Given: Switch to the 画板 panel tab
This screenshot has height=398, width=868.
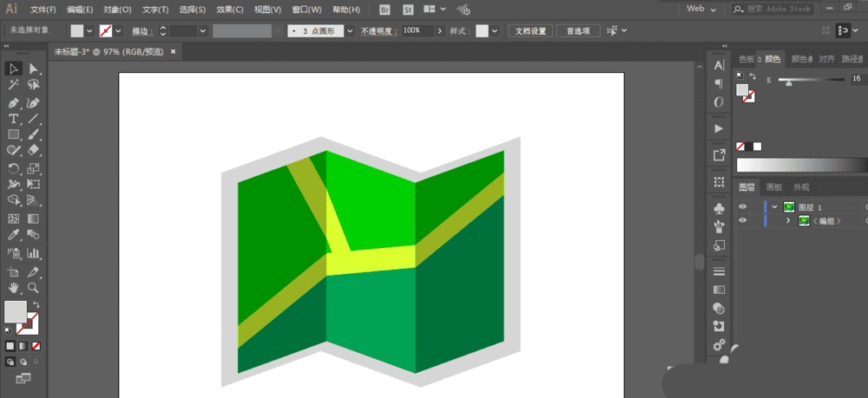Looking at the screenshot, I should point(773,186).
